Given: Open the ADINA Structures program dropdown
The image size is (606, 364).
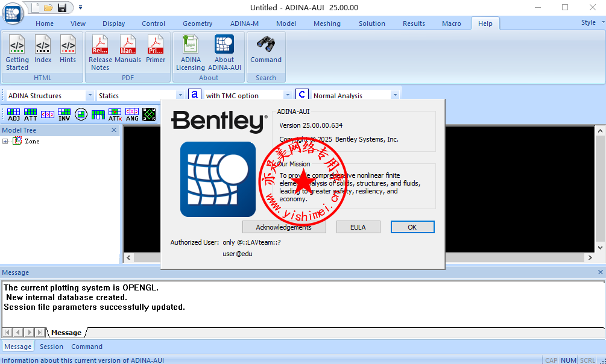Looking at the screenshot, I should click(90, 95).
